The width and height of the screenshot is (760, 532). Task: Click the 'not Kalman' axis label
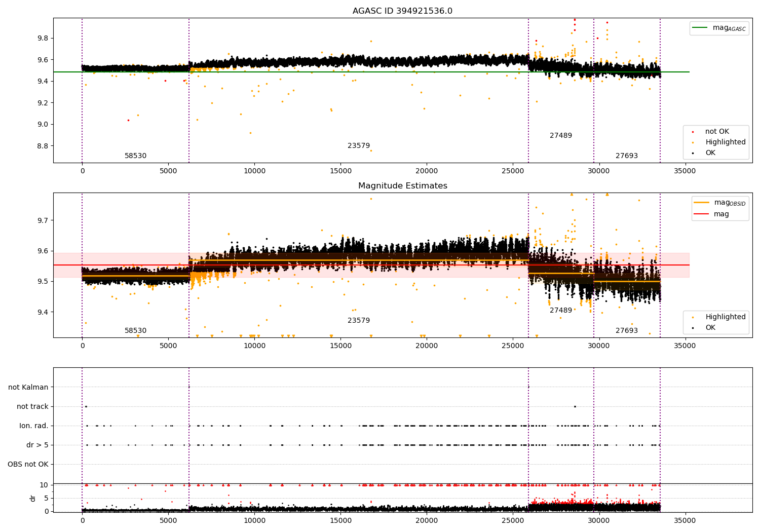[x=28, y=387]
